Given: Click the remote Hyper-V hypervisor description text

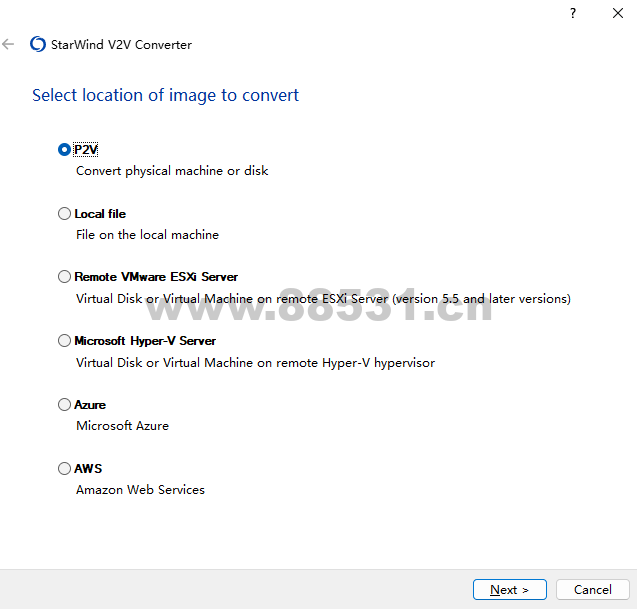Looking at the screenshot, I should click(x=255, y=363).
